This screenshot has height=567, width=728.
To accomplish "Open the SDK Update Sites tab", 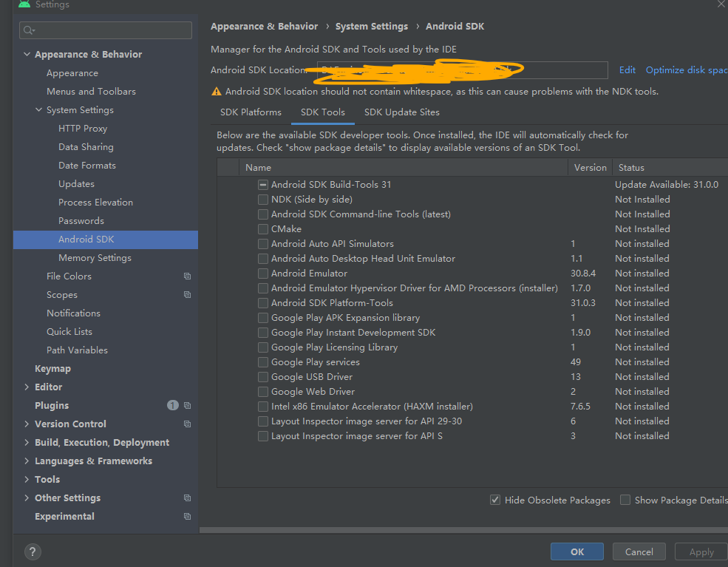I will tap(401, 112).
